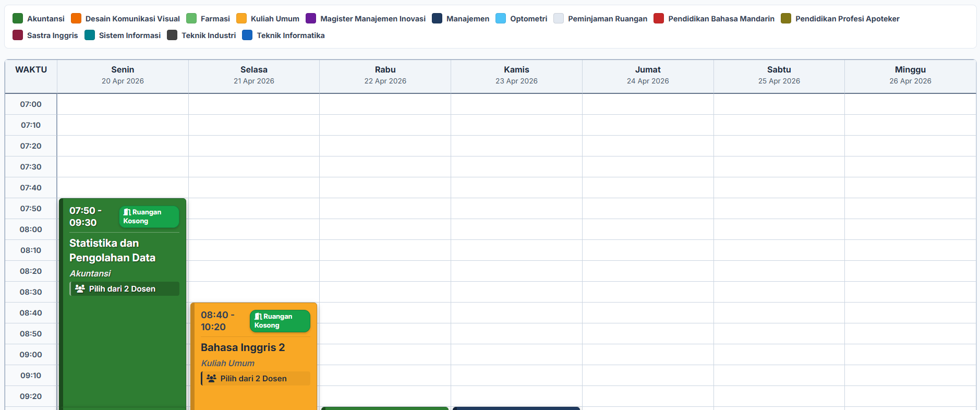The image size is (980, 410).
Task: Select the Senin 20 Apr 2026 column header
Action: [123, 75]
